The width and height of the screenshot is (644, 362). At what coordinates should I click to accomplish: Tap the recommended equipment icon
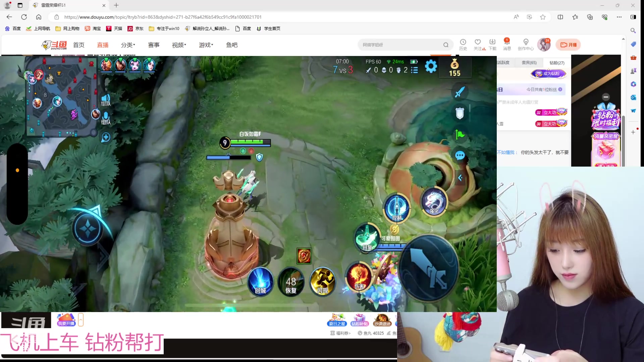point(304,256)
